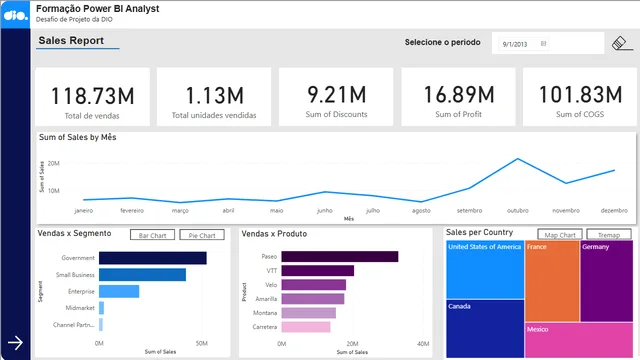Select the Carretera product bar

[x=306, y=327]
